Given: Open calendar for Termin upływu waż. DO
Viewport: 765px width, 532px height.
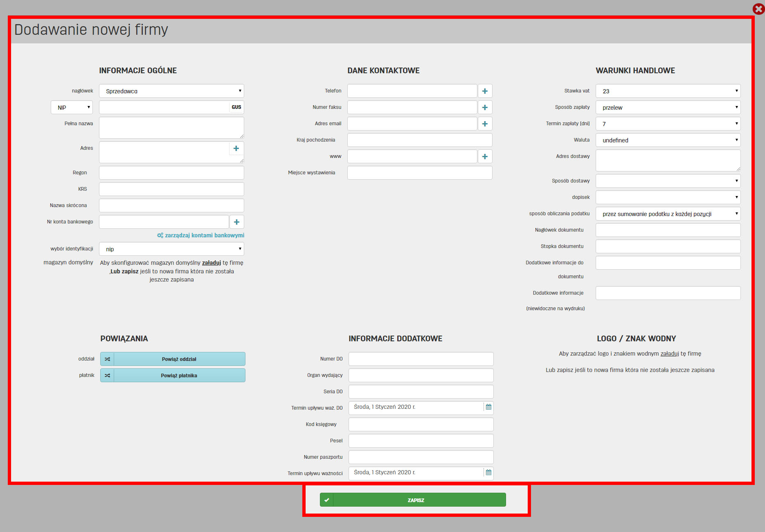Looking at the screenshot, I should [x=488, y=407].
